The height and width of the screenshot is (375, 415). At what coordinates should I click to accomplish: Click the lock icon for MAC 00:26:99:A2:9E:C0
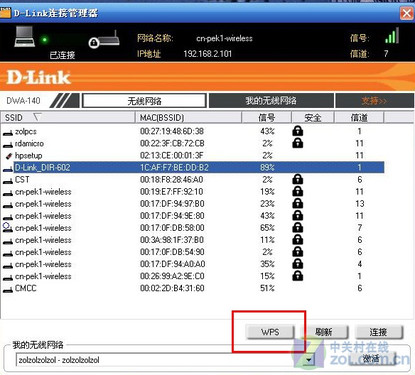(298, 276)
